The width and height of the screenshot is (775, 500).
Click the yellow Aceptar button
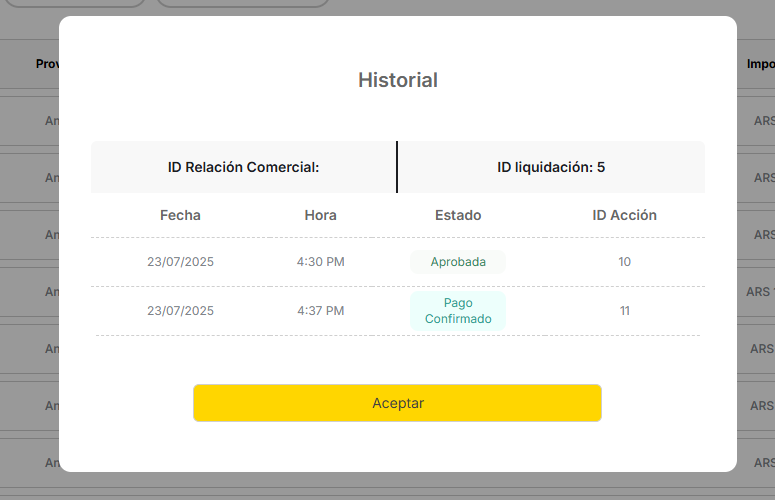(397, 403)
